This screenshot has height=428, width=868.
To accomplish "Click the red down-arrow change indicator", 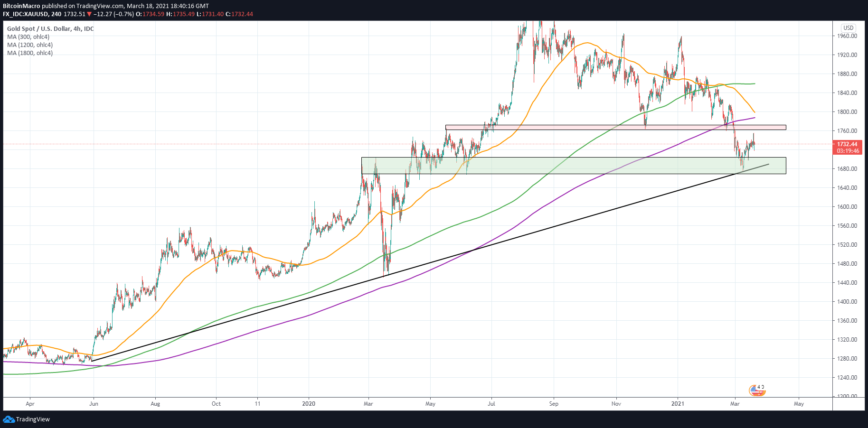I will (89, 14).
